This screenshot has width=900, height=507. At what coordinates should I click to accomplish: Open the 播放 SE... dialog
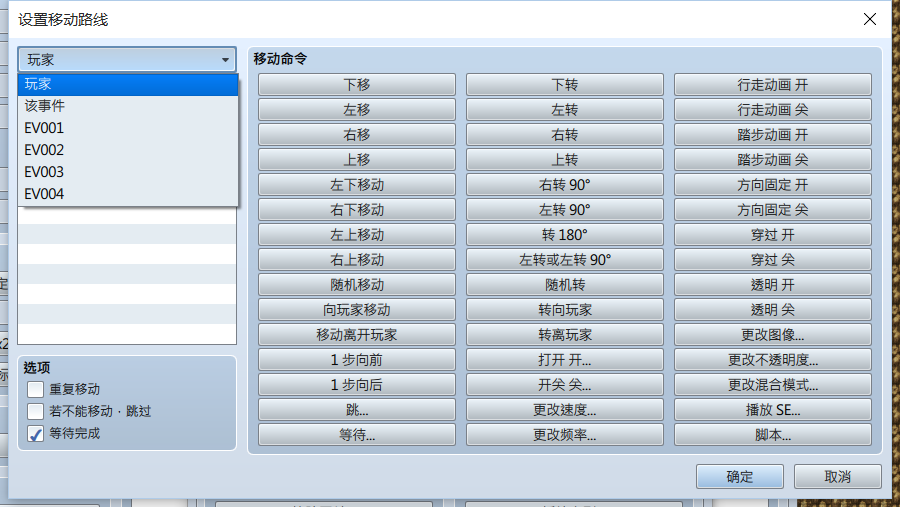pyautogui.click(x=773, y=409)
